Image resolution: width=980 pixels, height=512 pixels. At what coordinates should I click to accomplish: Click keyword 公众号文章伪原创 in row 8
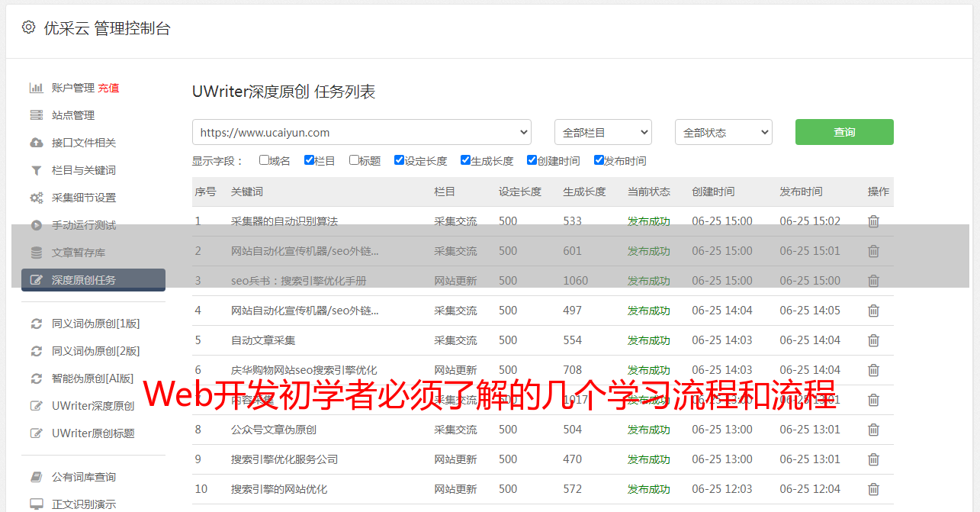[273, 430]
